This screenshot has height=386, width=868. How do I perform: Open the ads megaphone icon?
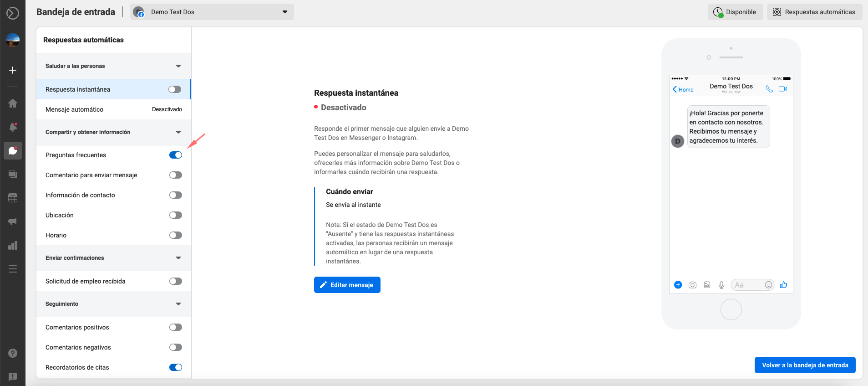13,221
